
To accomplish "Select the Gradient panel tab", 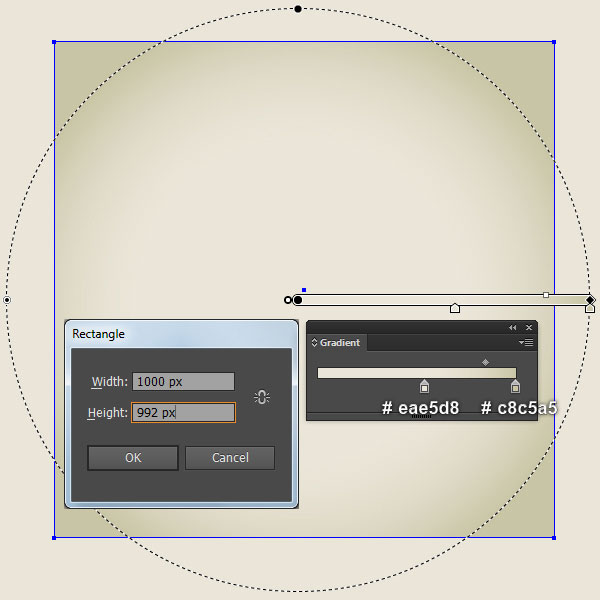I will (339, 342).
